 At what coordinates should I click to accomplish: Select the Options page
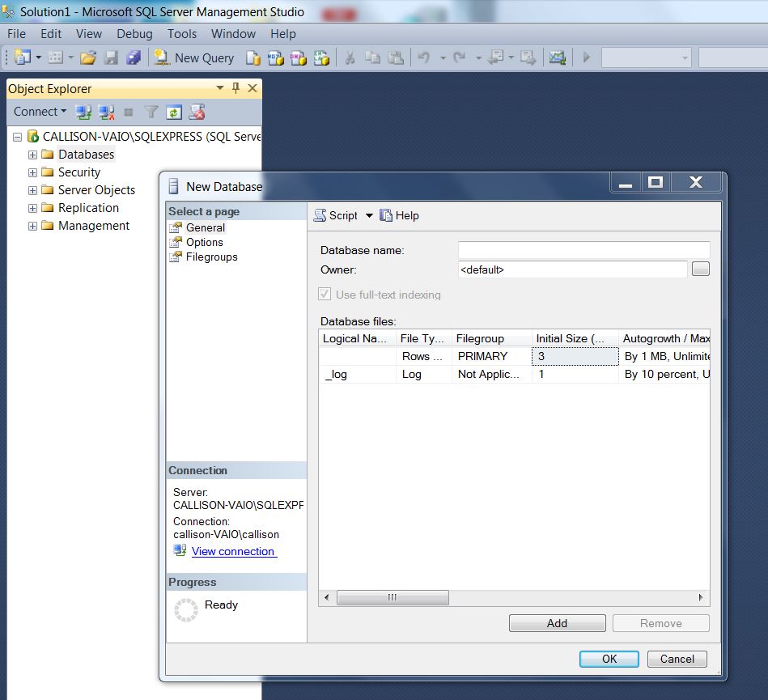[204, 243]
